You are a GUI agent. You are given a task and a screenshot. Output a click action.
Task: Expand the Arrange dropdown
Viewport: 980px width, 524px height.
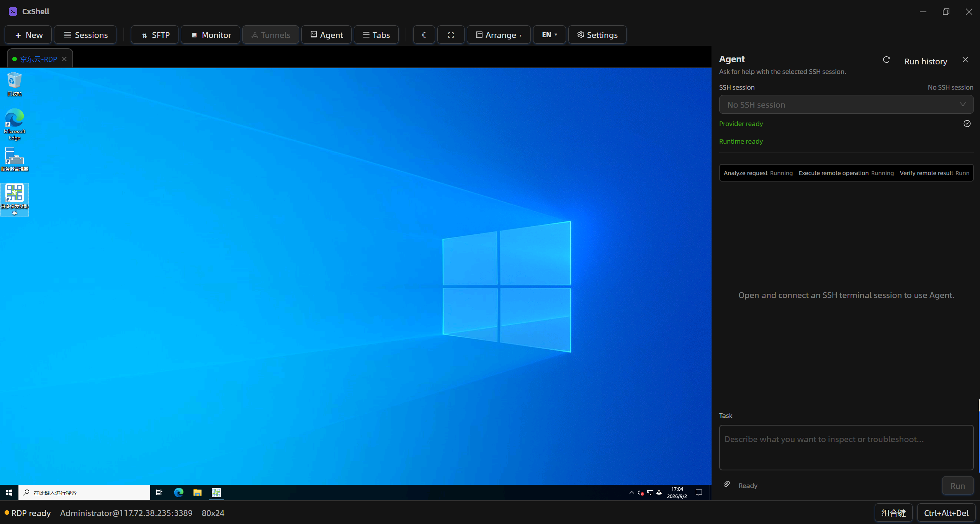499,35
